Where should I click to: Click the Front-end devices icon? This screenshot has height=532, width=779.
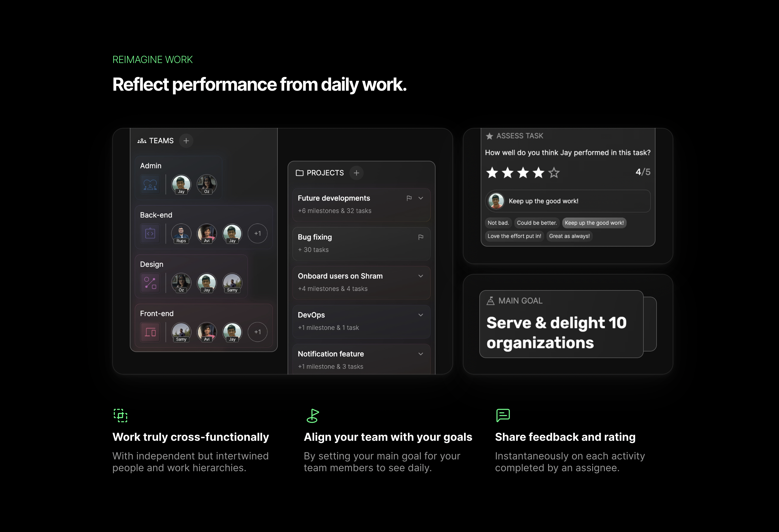click(x=150, y=332)
